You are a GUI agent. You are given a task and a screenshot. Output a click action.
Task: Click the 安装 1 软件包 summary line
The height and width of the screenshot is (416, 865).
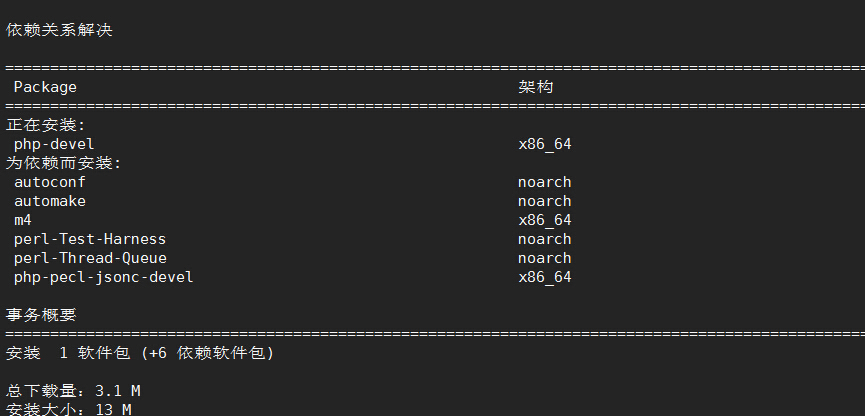140,353
